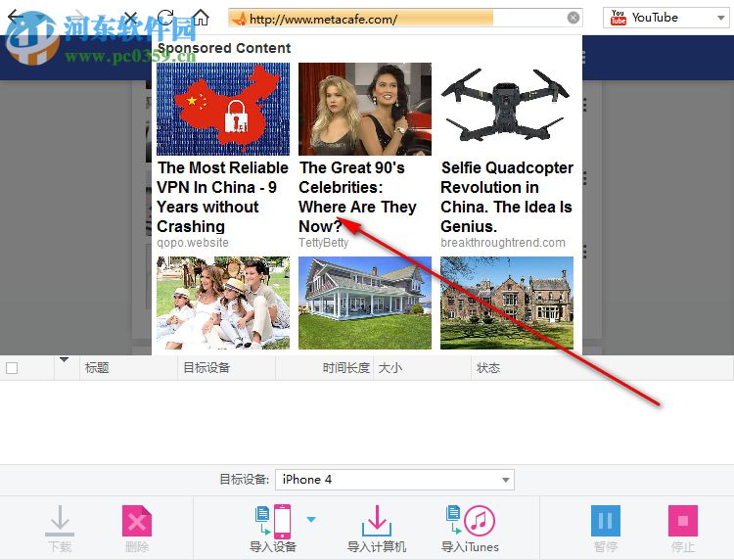The height and width of the screenshot is (560, 734).
Task: Expand the arrow beside 导入设备
Action: click(x=311, y=519)
